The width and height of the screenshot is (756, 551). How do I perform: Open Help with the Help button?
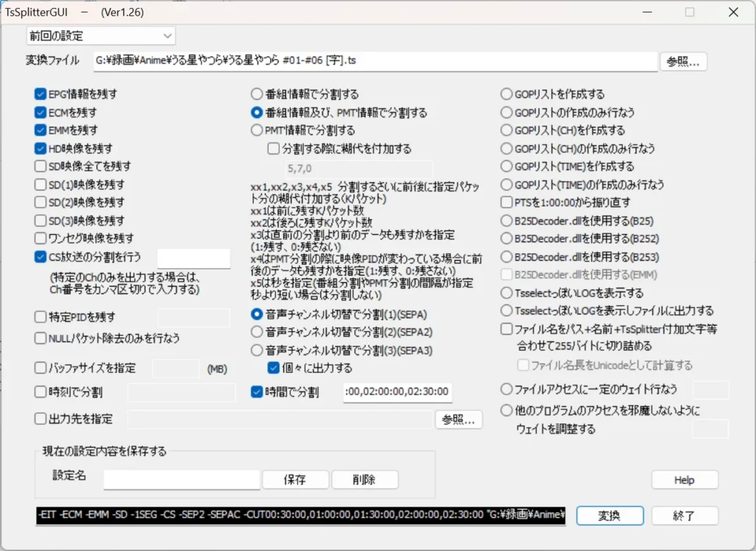(684, 480)
